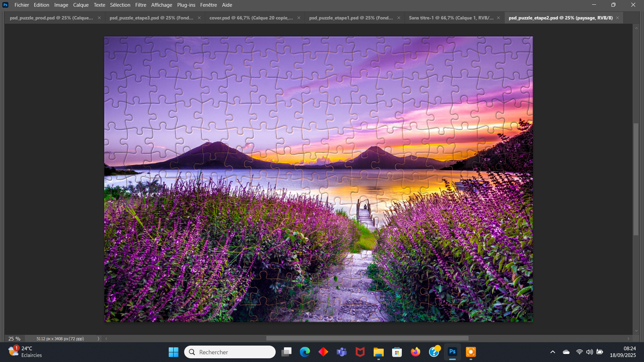Open the Fenêtre menu
Image resolution: width=644 pixels, height=362 pixels.
208,5
